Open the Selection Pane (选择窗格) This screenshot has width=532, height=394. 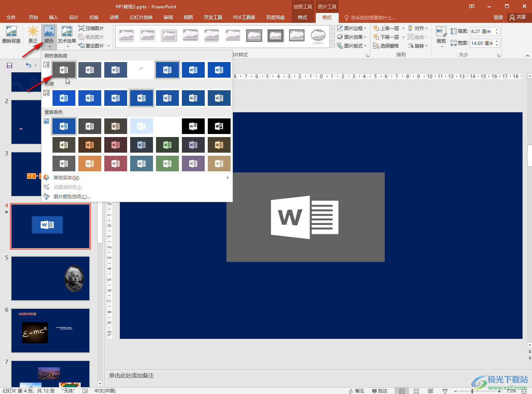tap(386, 46)
